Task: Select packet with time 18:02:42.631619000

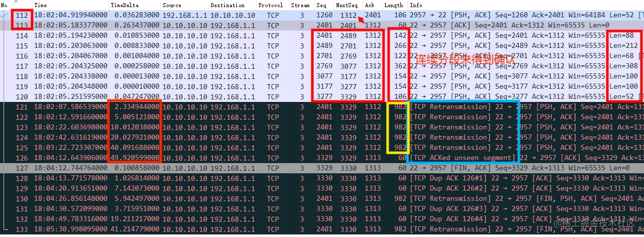Action: coord(70,138)
